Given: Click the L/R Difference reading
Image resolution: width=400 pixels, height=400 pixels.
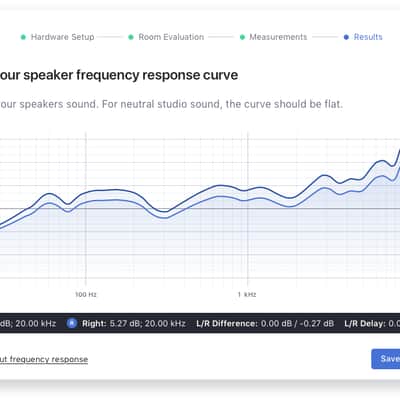Looking at the screenshot, I should point(265,323).
